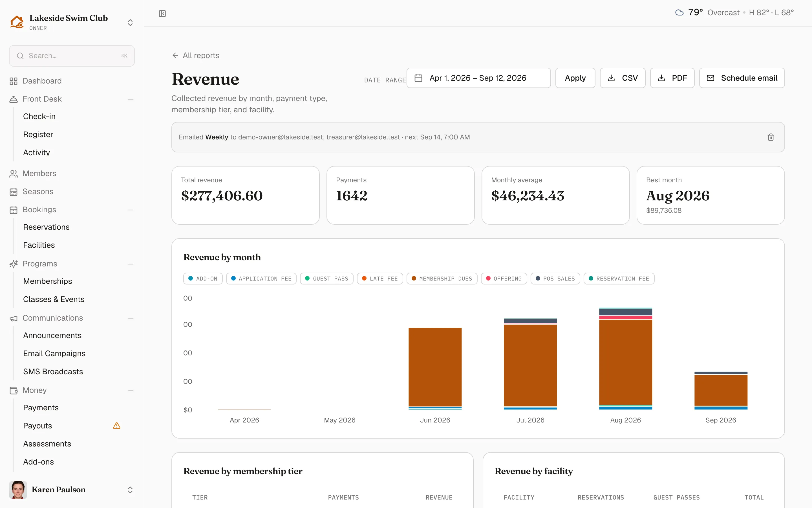812x508 pixels.
Task: Click the Seasons calendar icon
Action: [14, 192]
